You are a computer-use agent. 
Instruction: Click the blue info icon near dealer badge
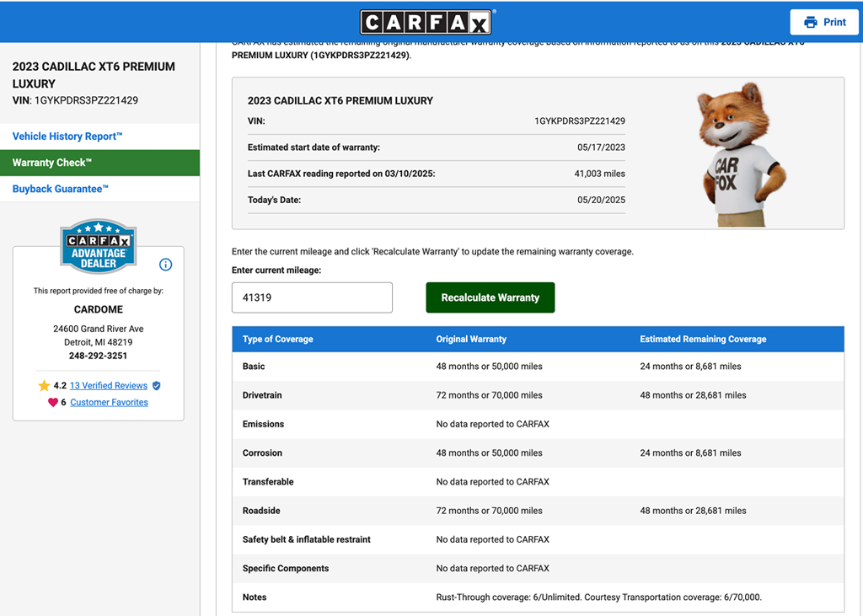click(x=166, y=265)
